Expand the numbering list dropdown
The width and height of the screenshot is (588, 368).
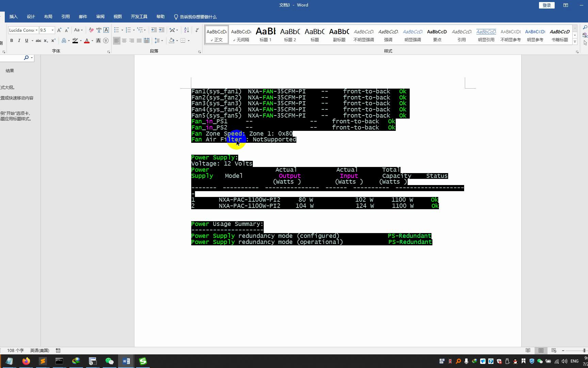click(134, 30)
